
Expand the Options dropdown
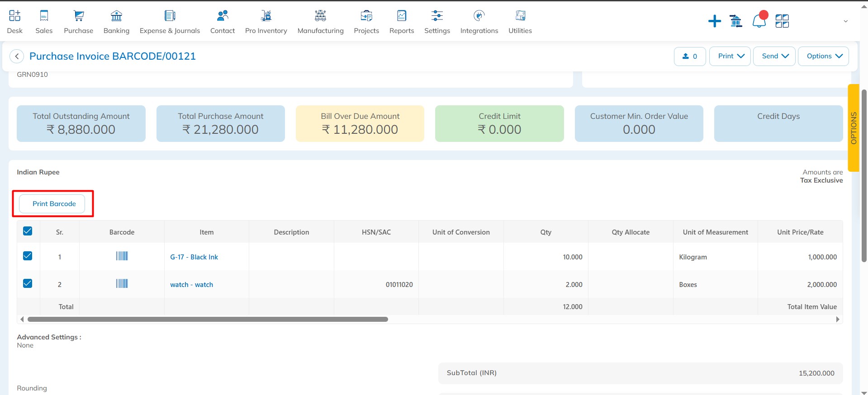[824, 56]
